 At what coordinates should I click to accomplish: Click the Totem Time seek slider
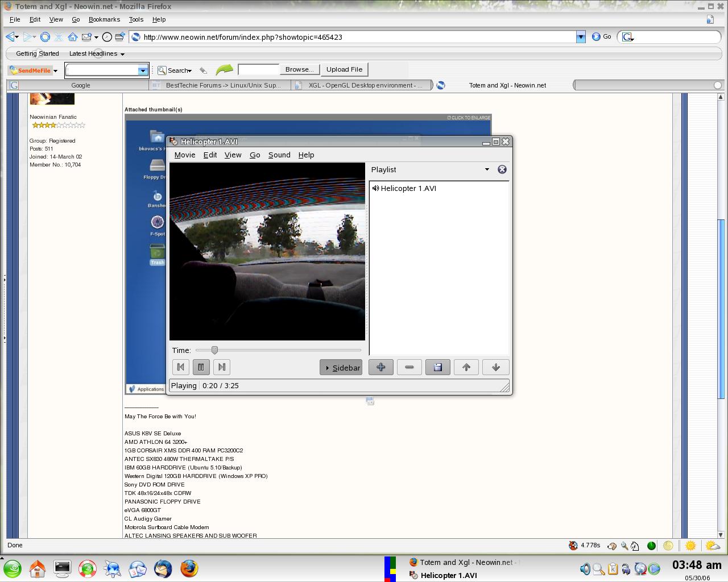point(278,350)
